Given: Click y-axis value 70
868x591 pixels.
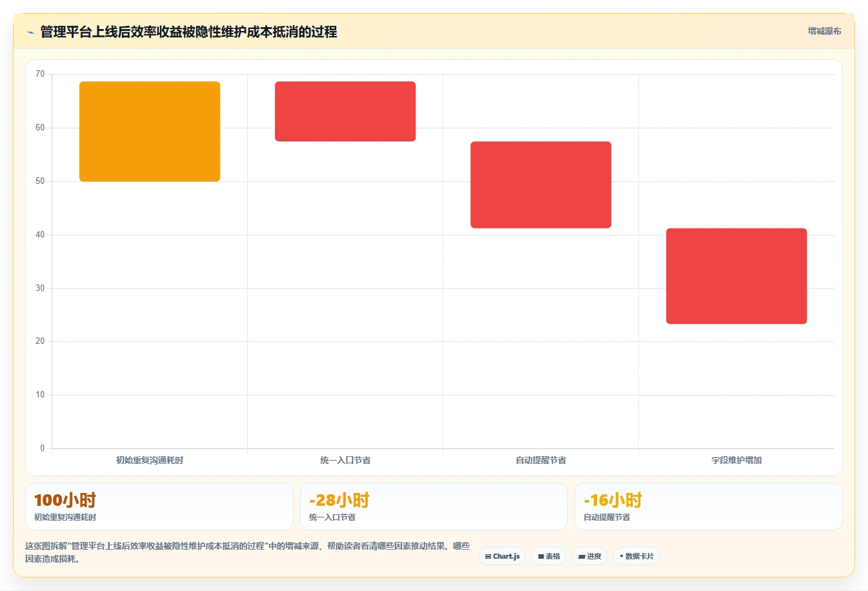Looking at the screenshot, I should (40, 74).
